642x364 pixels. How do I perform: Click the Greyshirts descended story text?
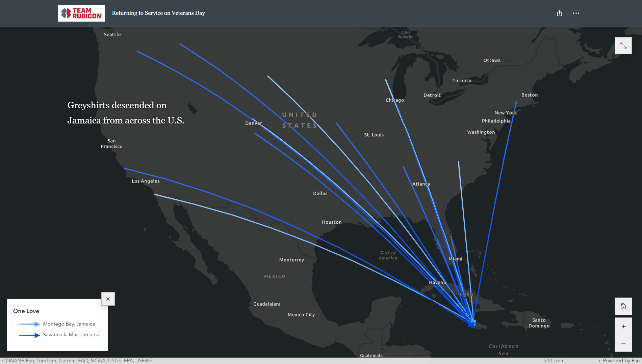[x=126, y=113]
